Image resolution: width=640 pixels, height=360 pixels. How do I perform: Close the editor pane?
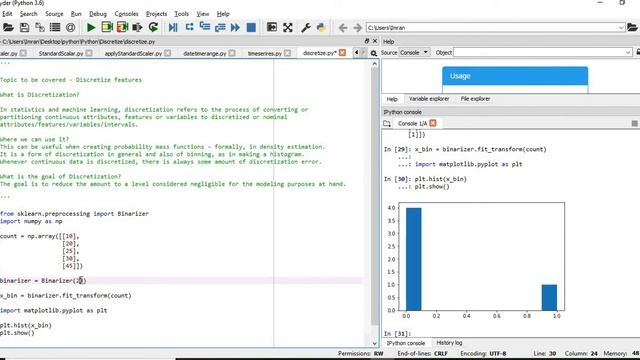375,41
